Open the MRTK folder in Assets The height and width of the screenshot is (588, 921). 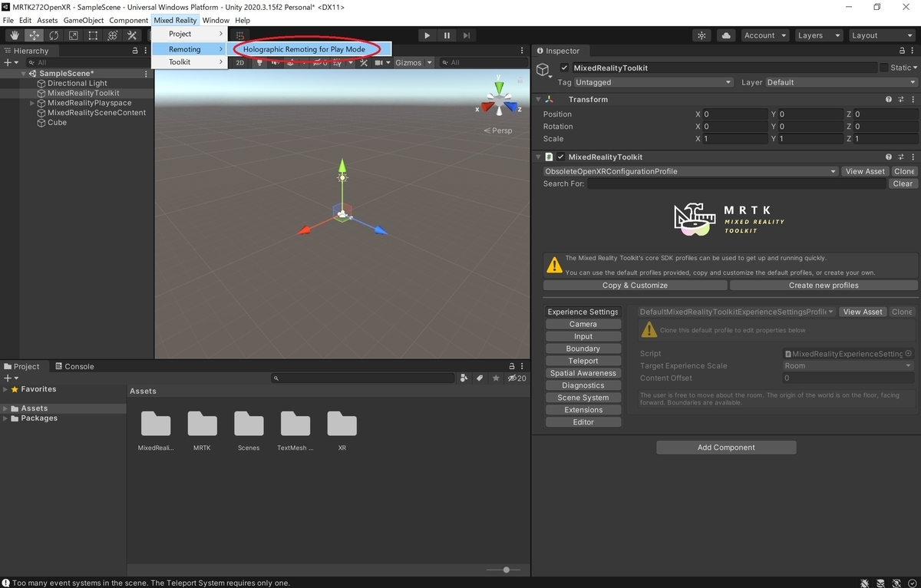pyautogui.click(x=203, y=430)
